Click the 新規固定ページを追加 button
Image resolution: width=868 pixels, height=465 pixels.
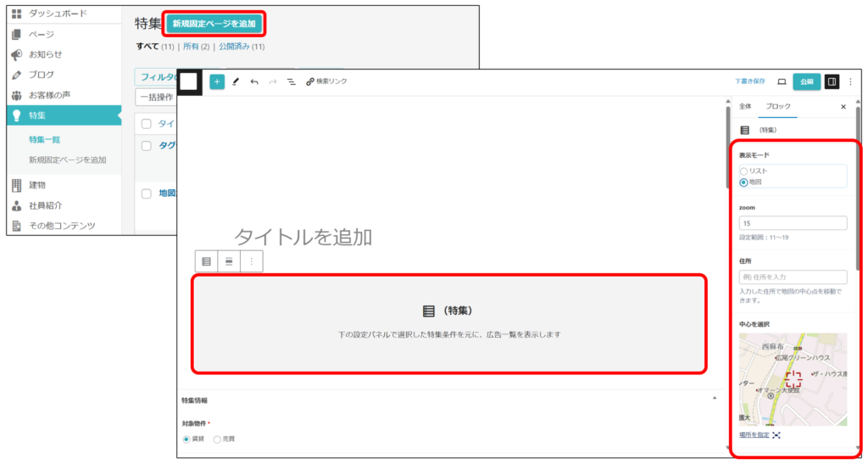(x=214, y=24)
